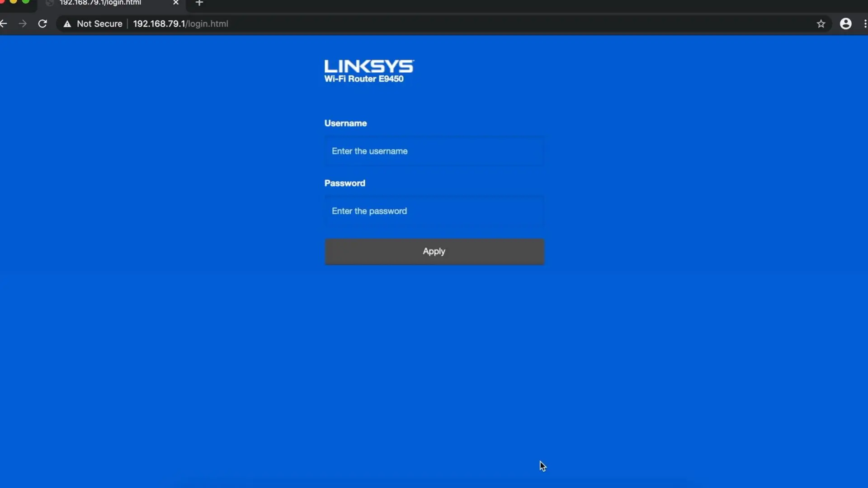Click the Username label
The image size is (868, 488).
[345, 123]
